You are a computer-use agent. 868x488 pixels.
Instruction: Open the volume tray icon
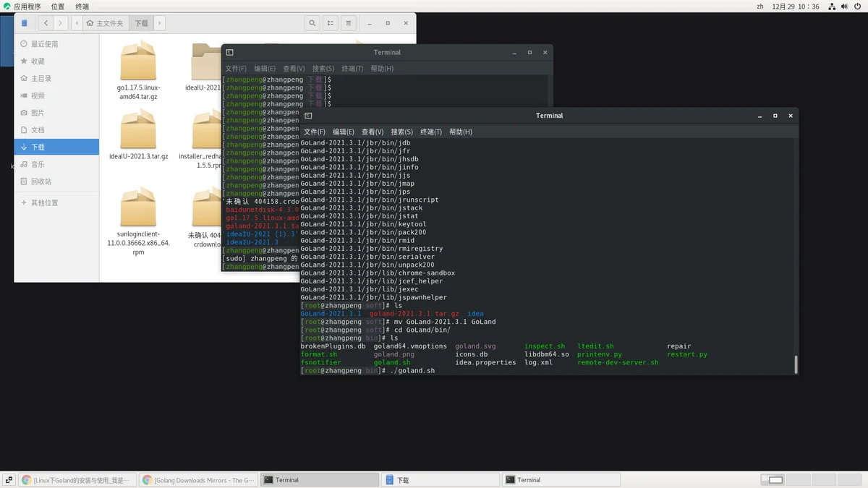pyautogui.click(x=846, y=7)
